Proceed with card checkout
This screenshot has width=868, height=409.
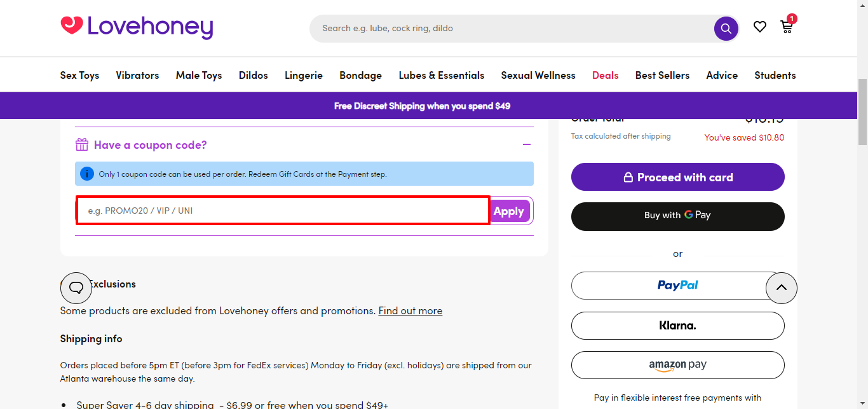[x=678, y=177]
